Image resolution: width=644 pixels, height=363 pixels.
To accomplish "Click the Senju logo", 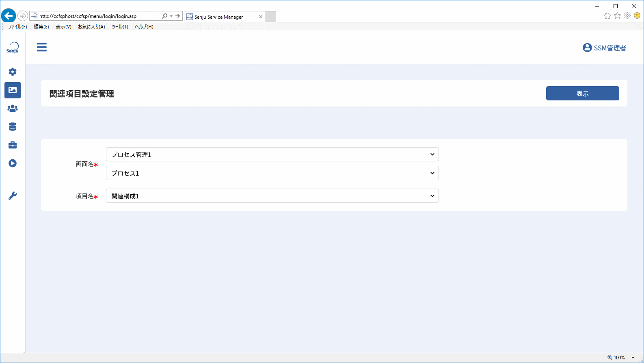I will click(x=13, y=48).
